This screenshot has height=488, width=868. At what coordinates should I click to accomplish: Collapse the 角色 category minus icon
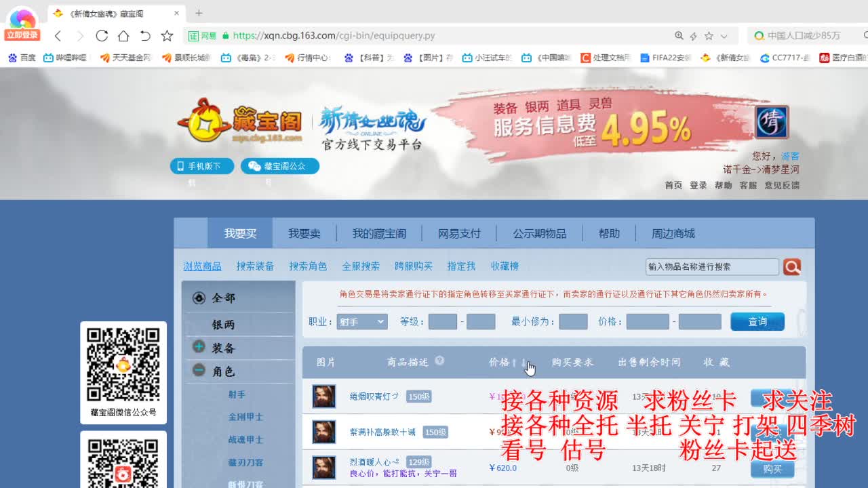pyautogui.click(x=199, y=370)
